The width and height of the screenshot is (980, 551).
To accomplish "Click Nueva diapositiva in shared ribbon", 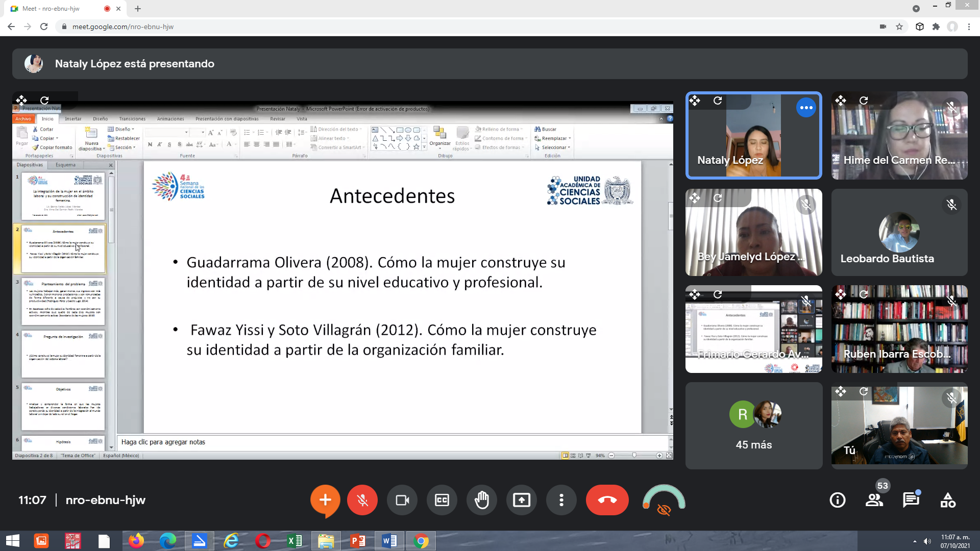I will 91,139.
